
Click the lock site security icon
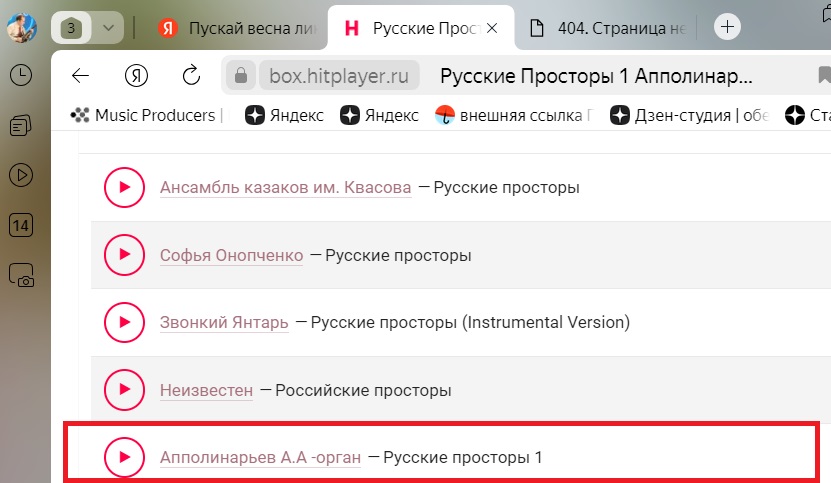coord(241,75)
